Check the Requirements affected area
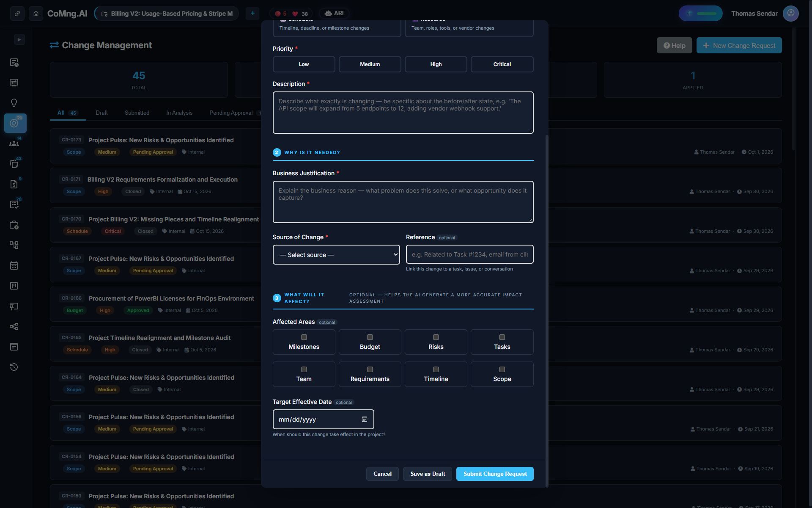This screenshot has width=812, height=508. point(370,370)
